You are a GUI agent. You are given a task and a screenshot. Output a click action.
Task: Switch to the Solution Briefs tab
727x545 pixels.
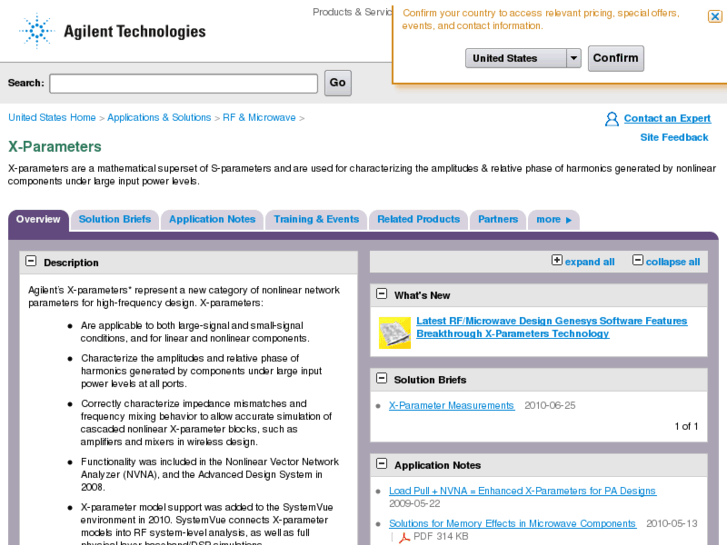[x=115, y=219]
